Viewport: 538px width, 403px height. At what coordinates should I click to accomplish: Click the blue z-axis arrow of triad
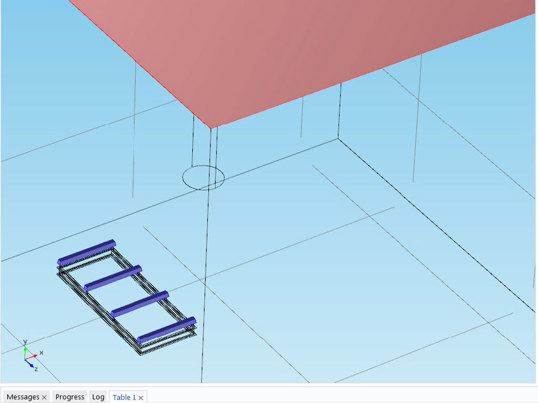coord(30,363)
